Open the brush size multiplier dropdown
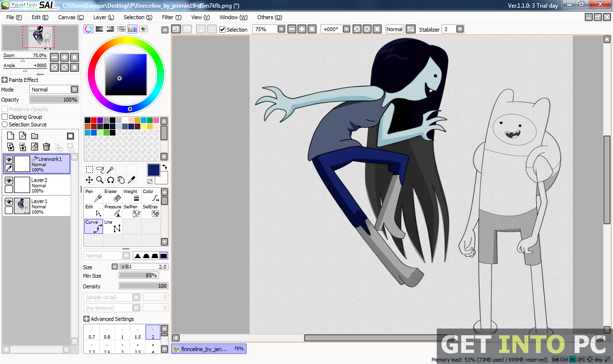This screenshot has width=613, height=364. (x=114, y=267)
